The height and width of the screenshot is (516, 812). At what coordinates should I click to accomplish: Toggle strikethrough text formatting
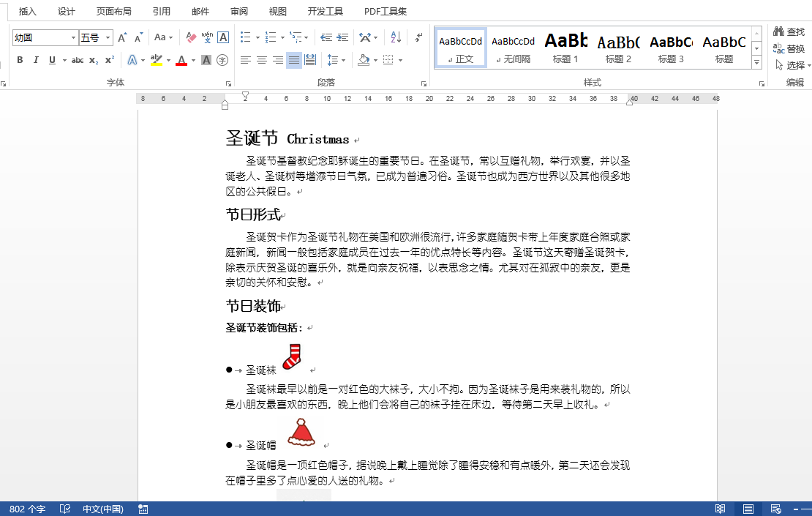point(77,60)
